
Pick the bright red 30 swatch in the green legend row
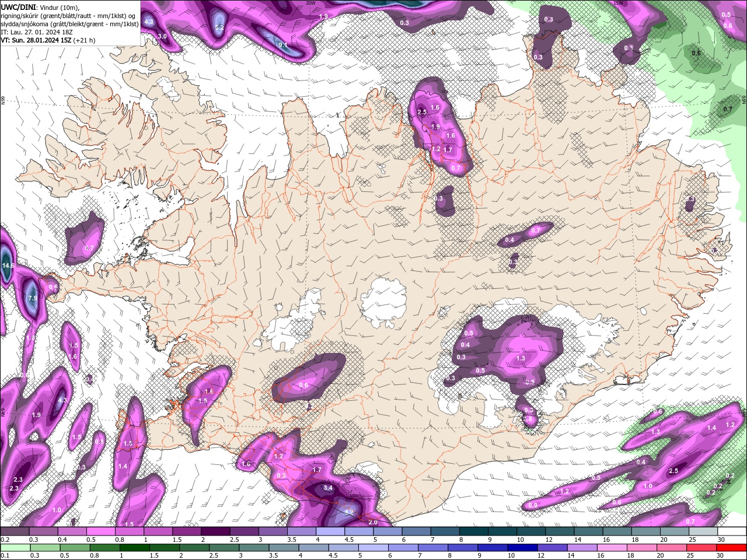coord(732,548)
